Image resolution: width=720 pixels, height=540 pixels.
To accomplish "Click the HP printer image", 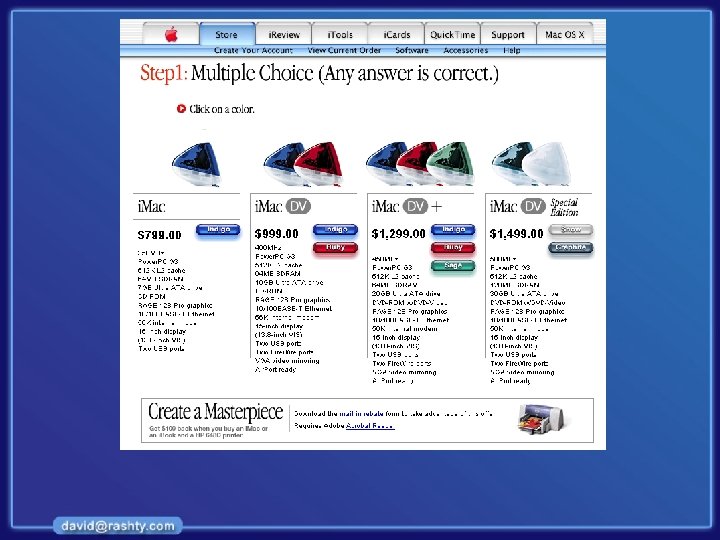I will pos(545,418).
